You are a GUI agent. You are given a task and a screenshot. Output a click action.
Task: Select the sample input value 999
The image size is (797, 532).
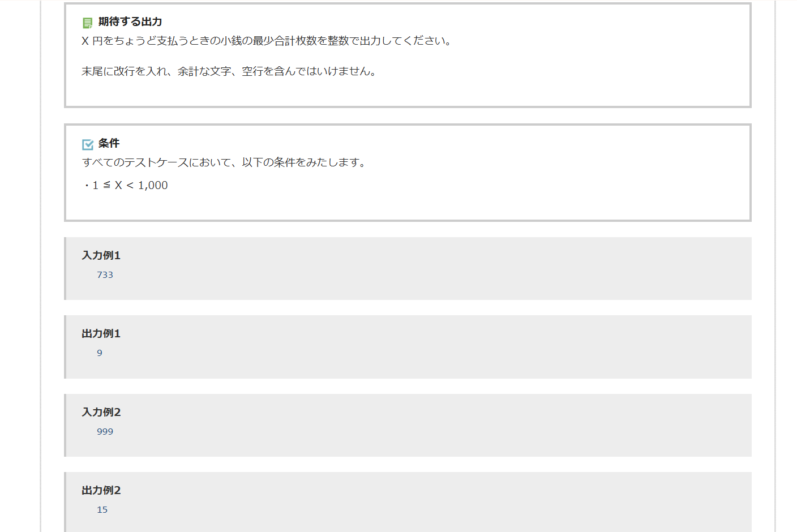105,432
